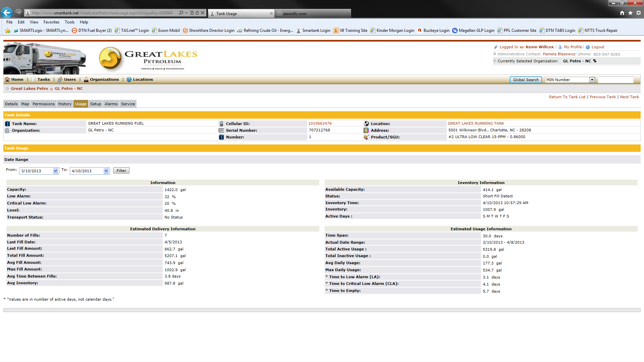Click Return To Tank List link
Viewport: 644px width, 362px height.
(x=567, y=97)
